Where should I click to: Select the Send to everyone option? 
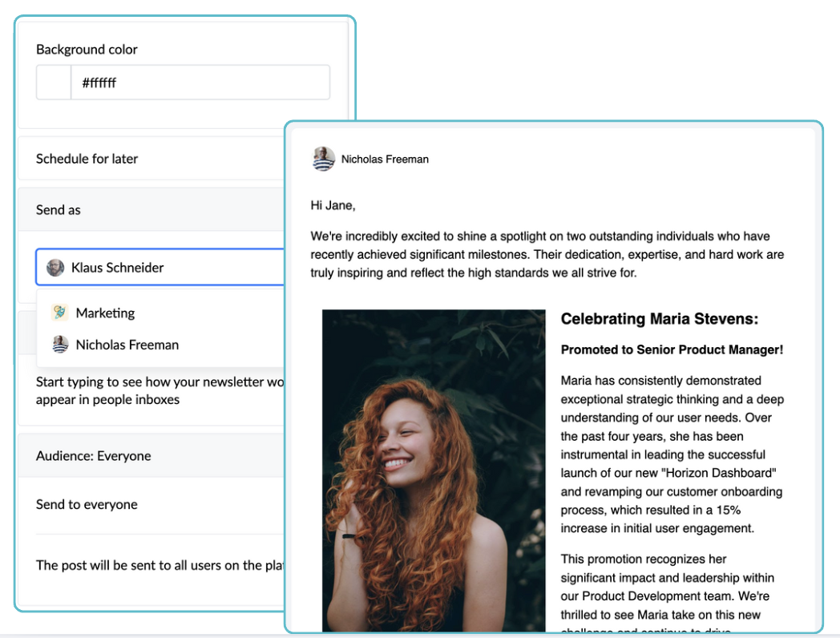(x=87, y=505)
